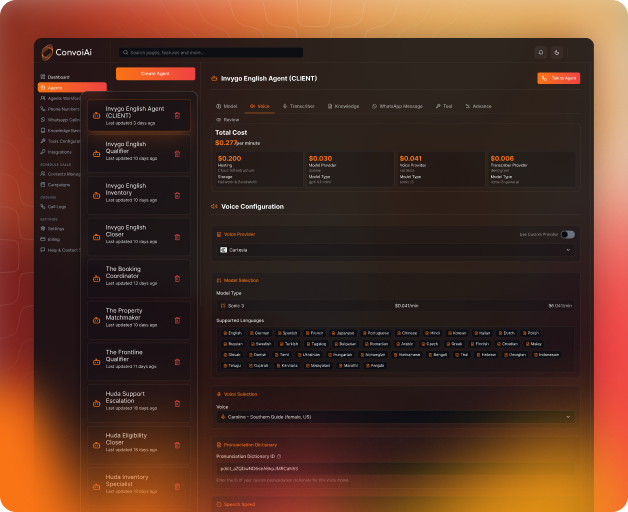This screenshot has width=628, height=512.
Task: Open the WhatsApp Message tab
Action: click(397, 106)
